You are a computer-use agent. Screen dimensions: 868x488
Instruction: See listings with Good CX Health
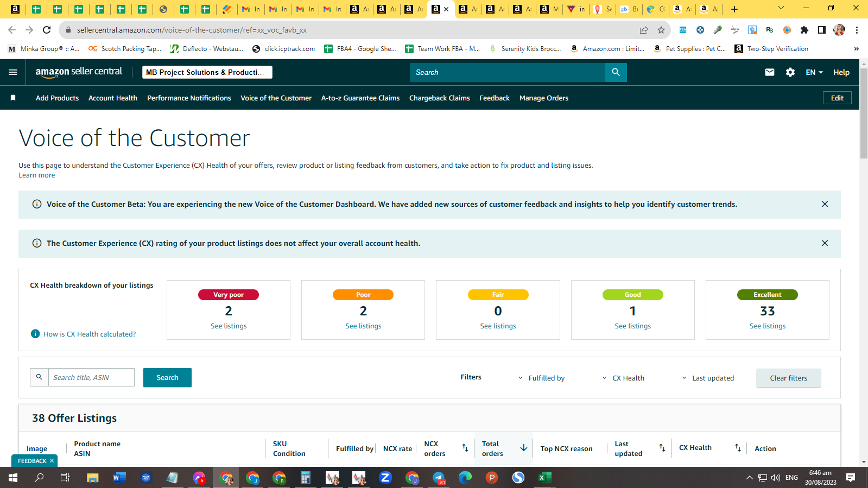point(632,326)
